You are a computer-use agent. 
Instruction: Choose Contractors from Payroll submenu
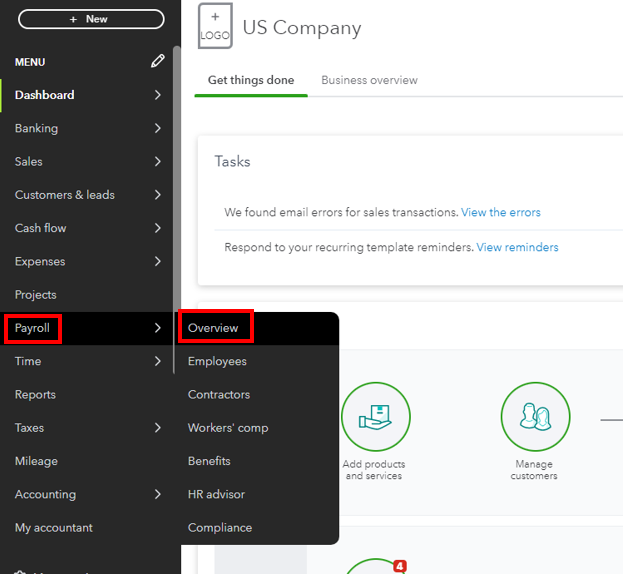pos(219,395)
